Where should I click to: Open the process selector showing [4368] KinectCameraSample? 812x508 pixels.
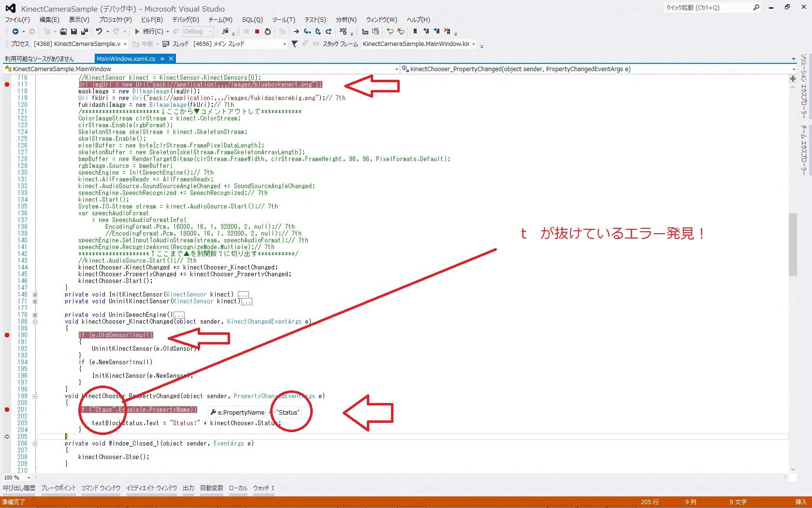click(80, 44)
